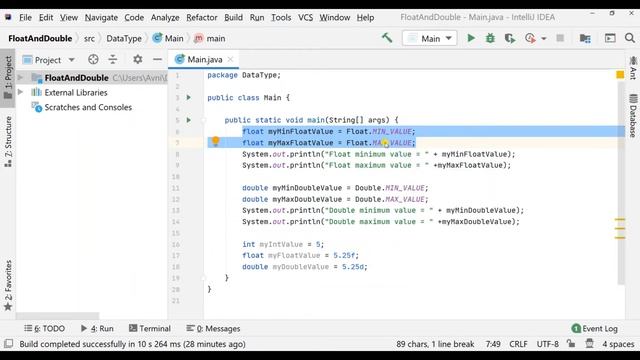Image resolution: width=640 pixels, height=360 pixels.
Task: Change the 4 spaces indent setting
Action: point(618,344)
